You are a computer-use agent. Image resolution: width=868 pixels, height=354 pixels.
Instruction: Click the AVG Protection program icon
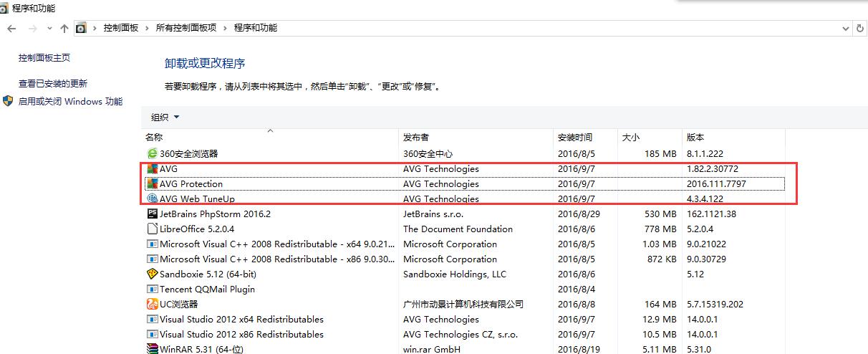click(x=152, y=184)
